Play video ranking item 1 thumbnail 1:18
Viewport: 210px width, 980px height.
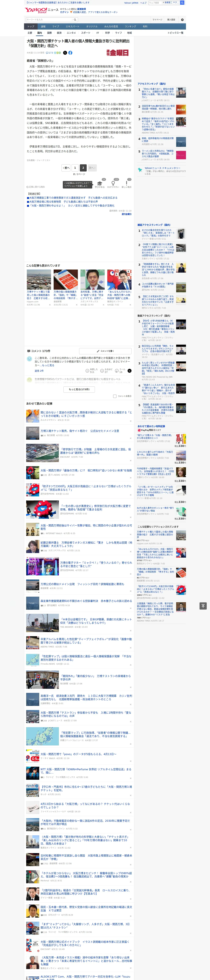click(x=181, y=325)
